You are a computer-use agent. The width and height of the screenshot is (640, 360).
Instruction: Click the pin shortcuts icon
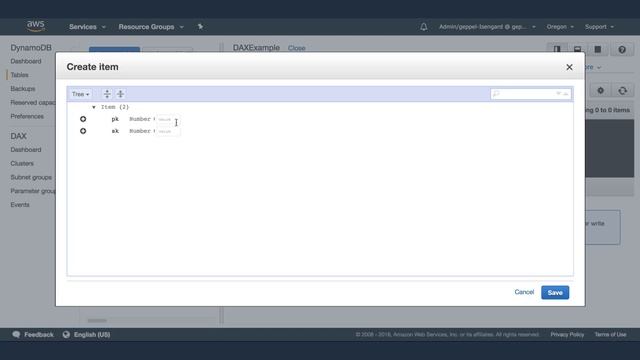tap(200, 27)
